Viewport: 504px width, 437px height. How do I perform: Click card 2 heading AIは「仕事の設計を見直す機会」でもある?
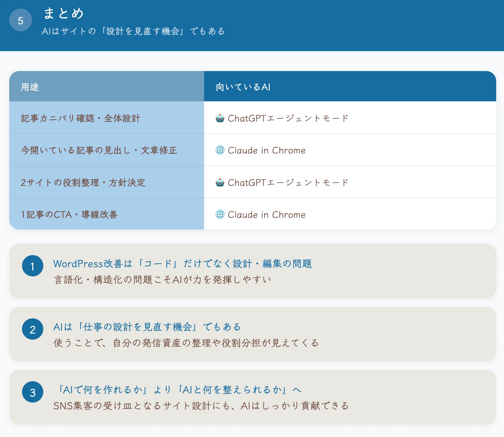tap(147, 327)
